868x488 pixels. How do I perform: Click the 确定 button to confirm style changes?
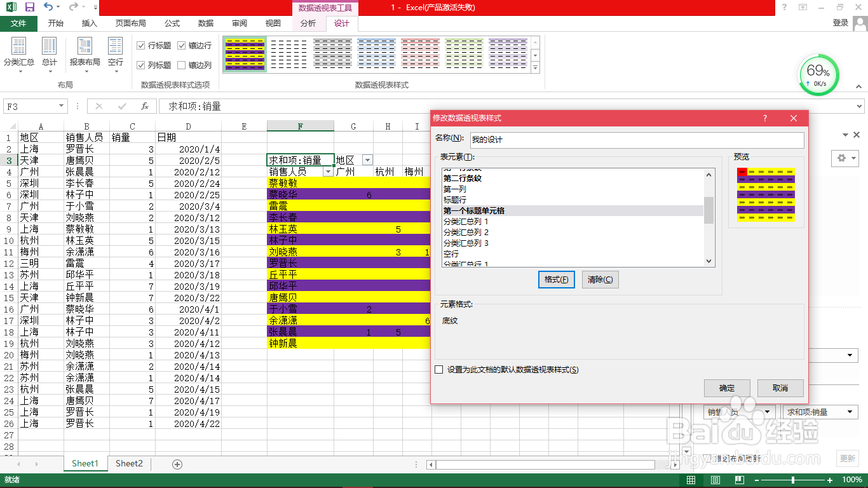(x=727, y=388)
